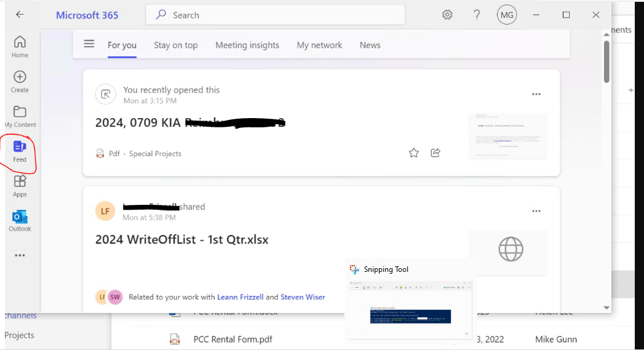644x350 pixels.
Task: Favorite the KIA PDF with the star
Action: [x=413, y=153]
